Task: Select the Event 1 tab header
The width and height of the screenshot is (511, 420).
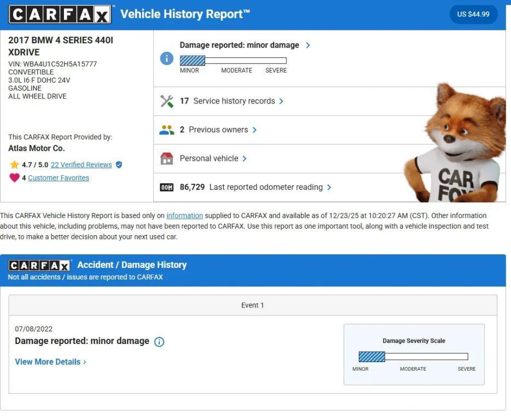Action: [252, 305]
